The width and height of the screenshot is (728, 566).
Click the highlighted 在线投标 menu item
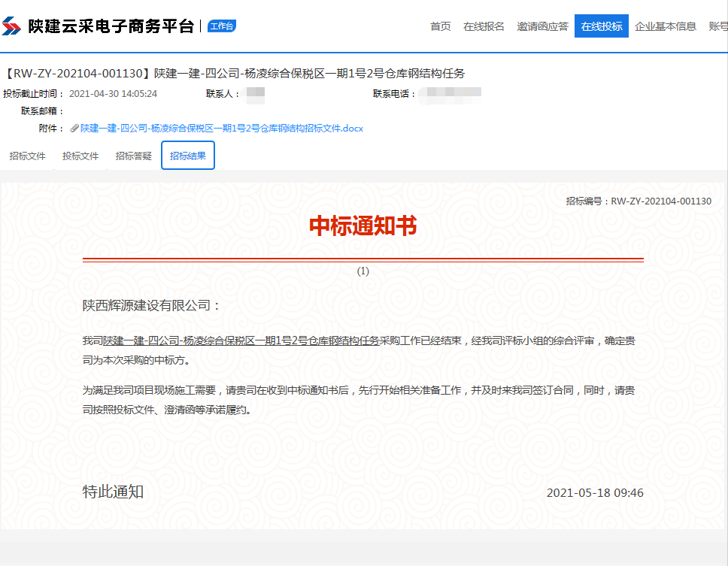[601, 26]
